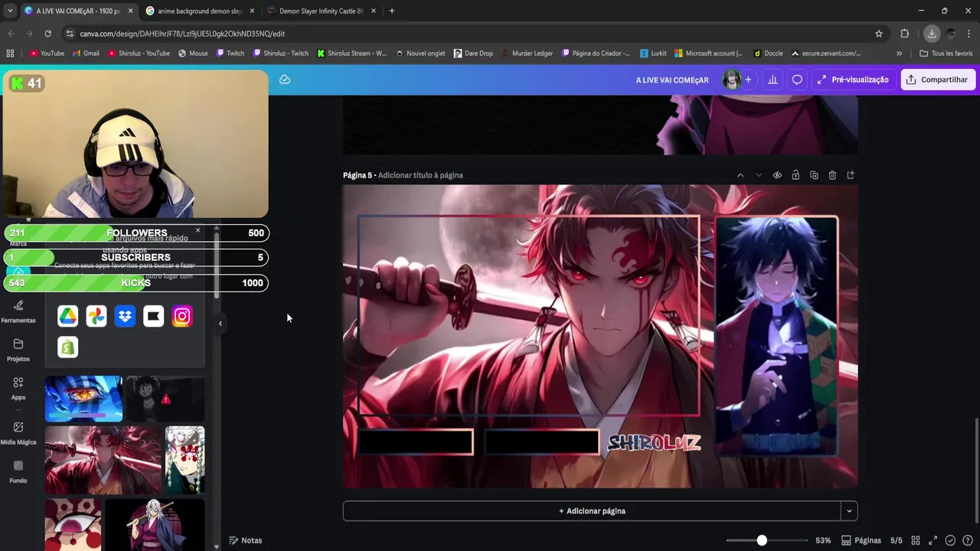Screen dimensions: 980x551
Task: Open the Tous les favoris folder
Action: 946,54
